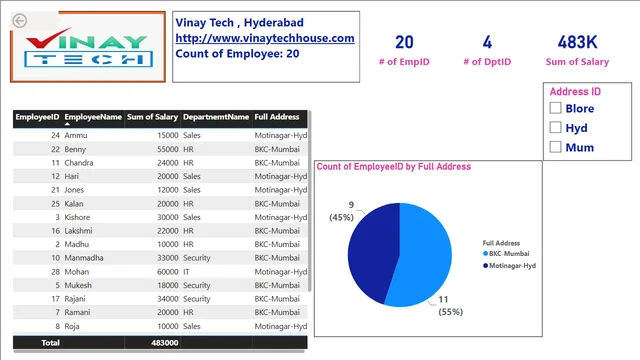Select employee name Ramani
Image resolution: width=640 pixels, height=360 pixels.
point(77,312)
